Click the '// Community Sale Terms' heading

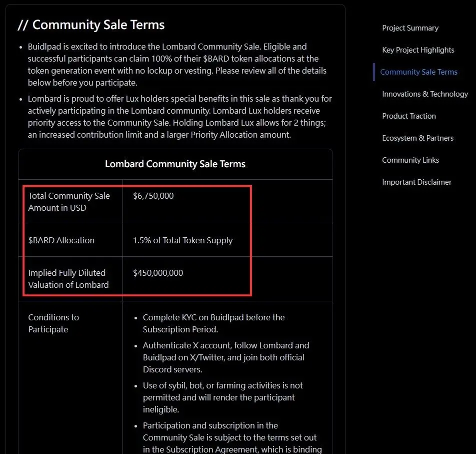click(x=91, y=25)
